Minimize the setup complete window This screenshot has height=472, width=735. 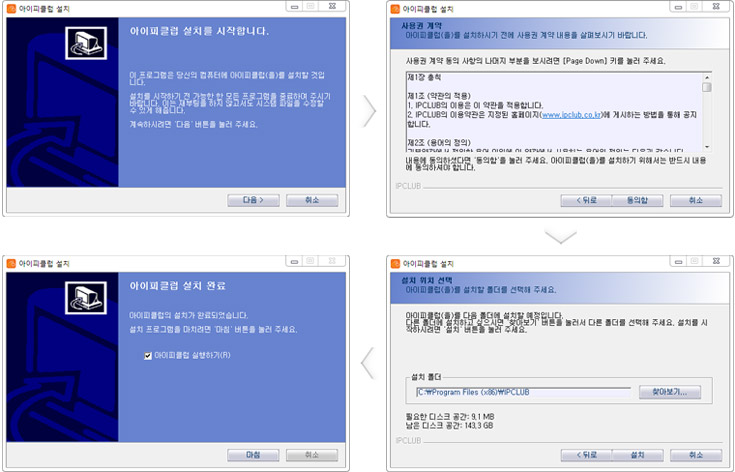(294, 262)
